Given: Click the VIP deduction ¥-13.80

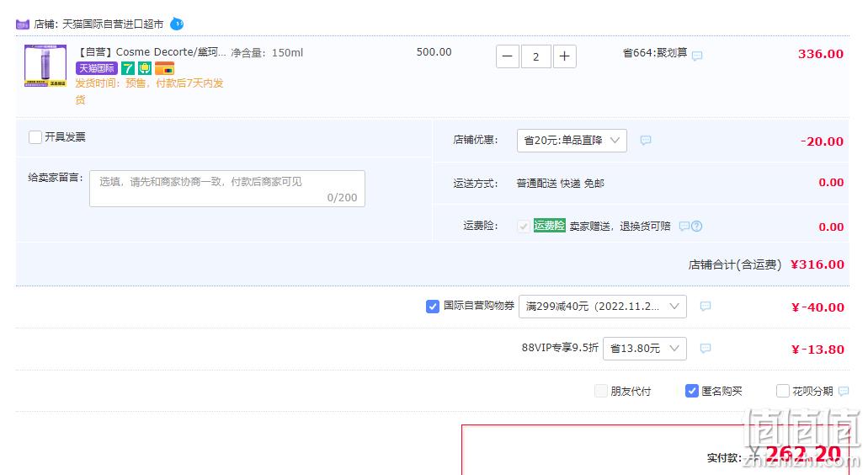Looking at the screenshot, I should coord(817,350).
